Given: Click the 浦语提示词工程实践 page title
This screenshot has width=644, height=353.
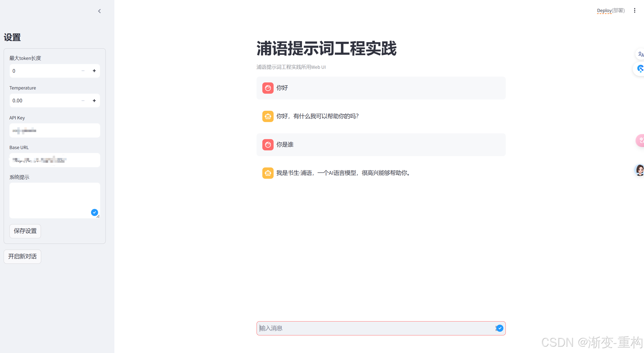Looking at the screenshot, I should (327, 49).
